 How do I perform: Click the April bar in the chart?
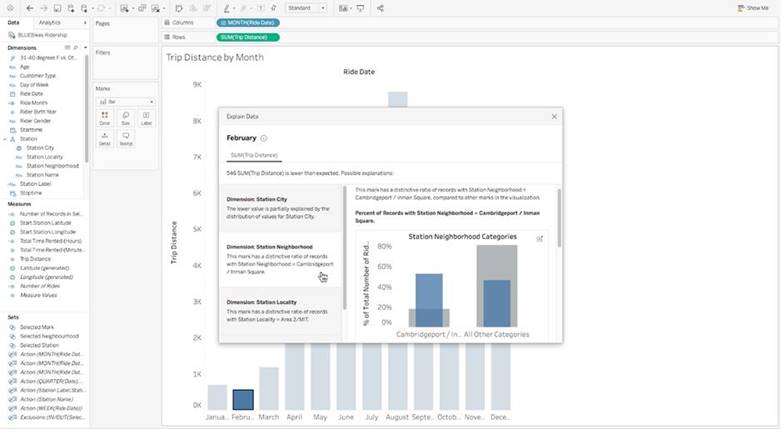[x=294, y=378]
